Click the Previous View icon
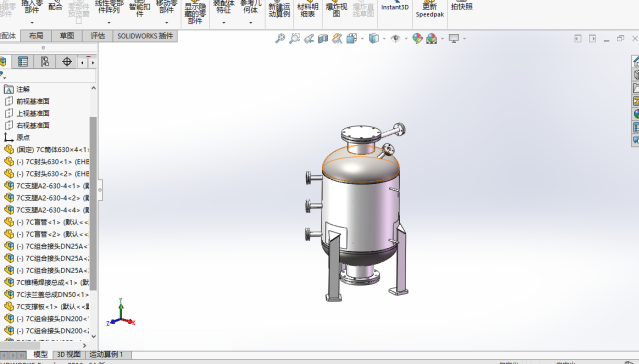This screenshot has width=639, height=364. (x=309, y=39)
